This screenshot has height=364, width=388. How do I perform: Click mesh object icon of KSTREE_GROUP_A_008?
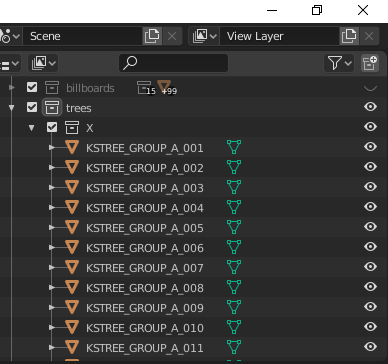point(72,287)
